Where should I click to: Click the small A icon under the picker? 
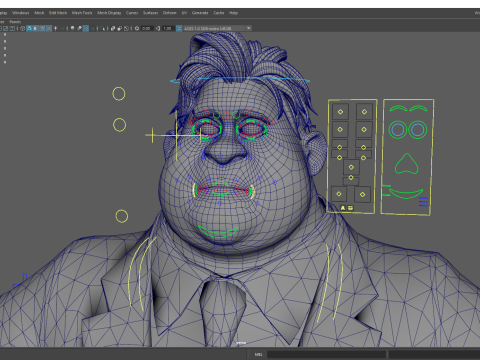(x=343, y=208)
